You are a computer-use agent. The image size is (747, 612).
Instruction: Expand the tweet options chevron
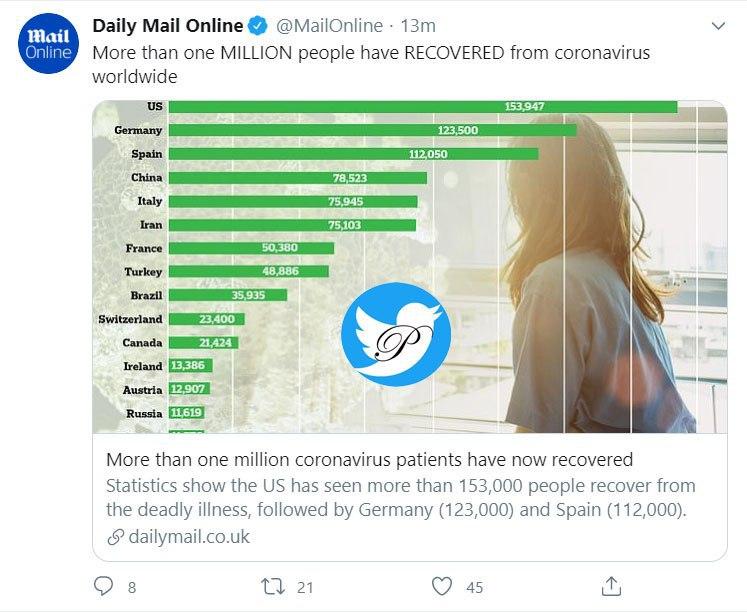(x=717, y=26)
